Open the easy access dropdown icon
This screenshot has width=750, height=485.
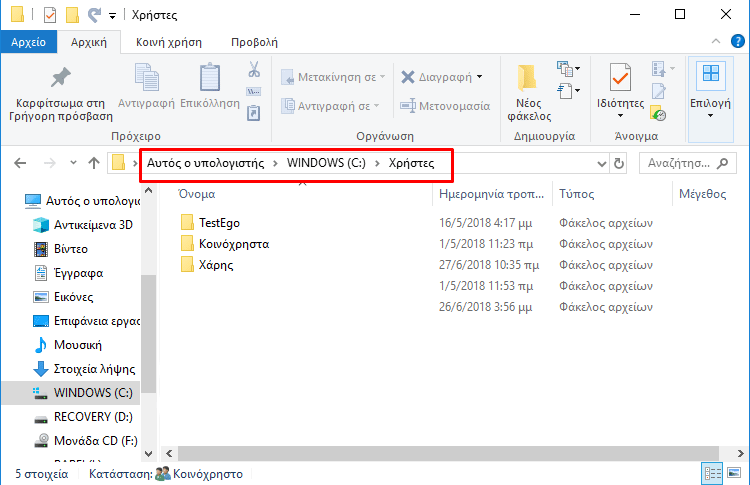[568, 91]
